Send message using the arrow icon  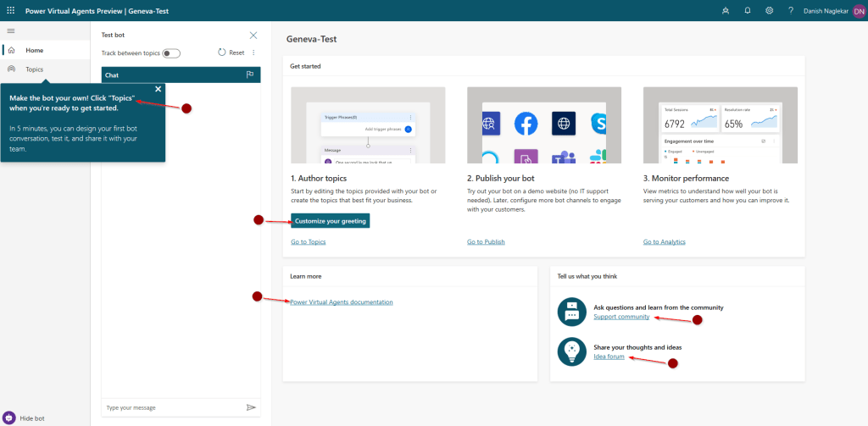251,407
